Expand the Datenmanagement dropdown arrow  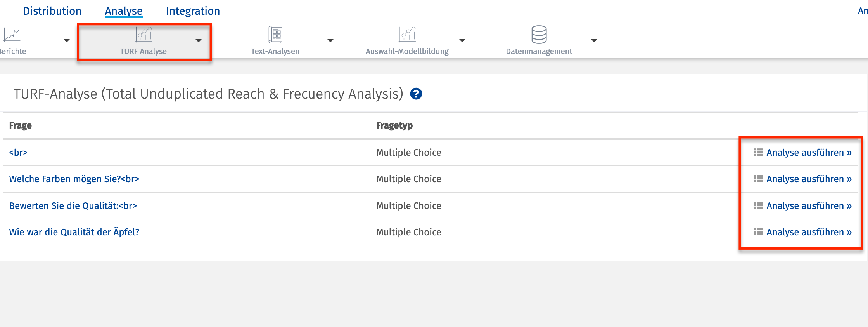594,40
